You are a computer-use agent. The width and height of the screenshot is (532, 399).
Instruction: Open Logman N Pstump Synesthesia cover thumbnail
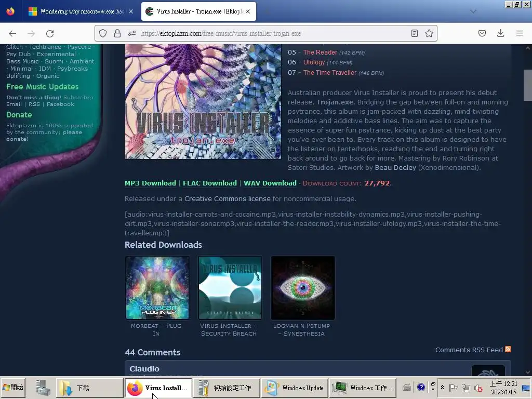tap(303, 287)
